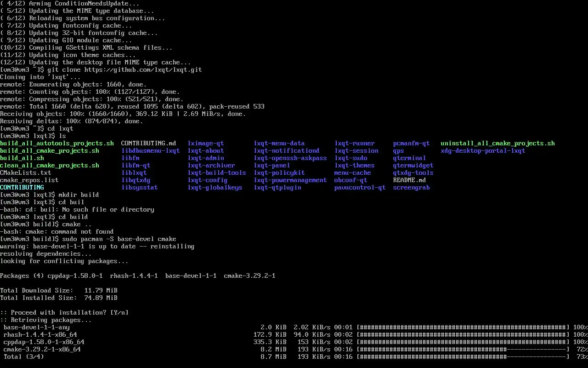
Task: Click the xdg-desktop-portal-lxqt directory name
Action: (483, 151)
